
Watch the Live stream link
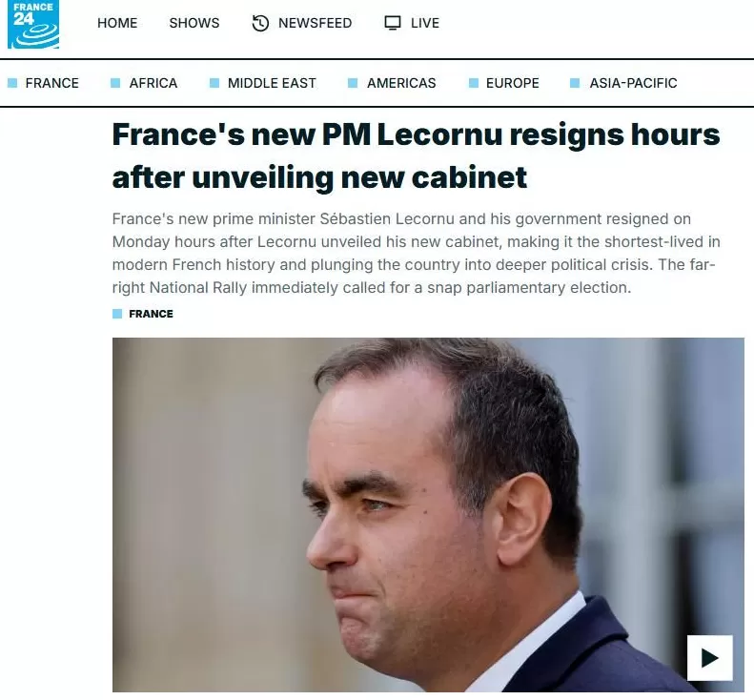[x=425, y=23]
